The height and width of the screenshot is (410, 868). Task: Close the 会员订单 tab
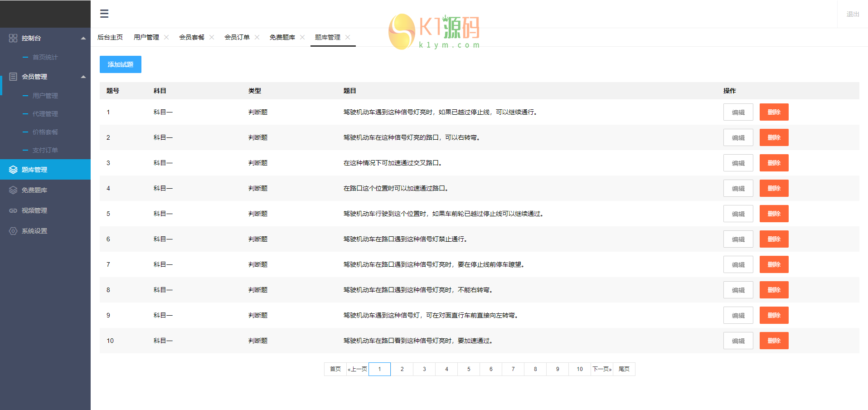[257, 37]
